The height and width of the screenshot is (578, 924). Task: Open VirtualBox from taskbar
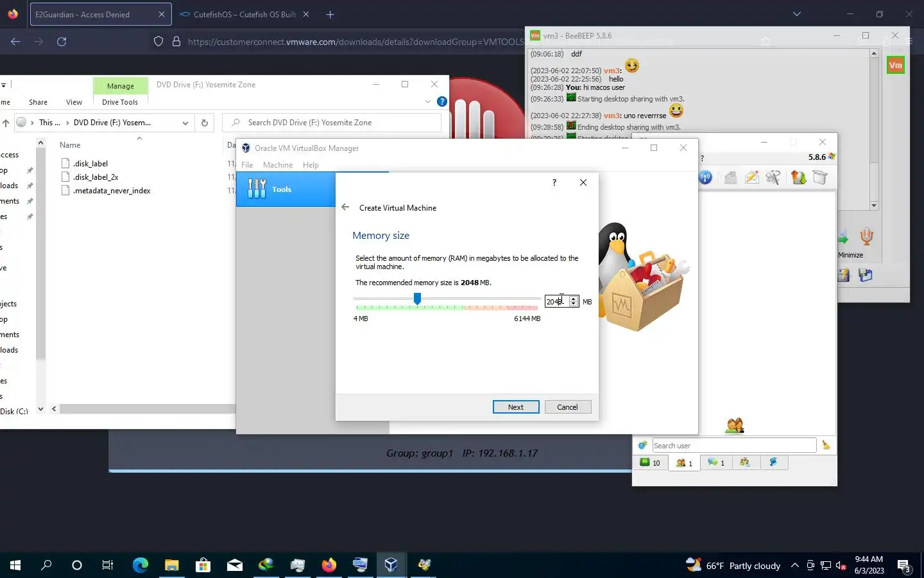click(391, 565)
